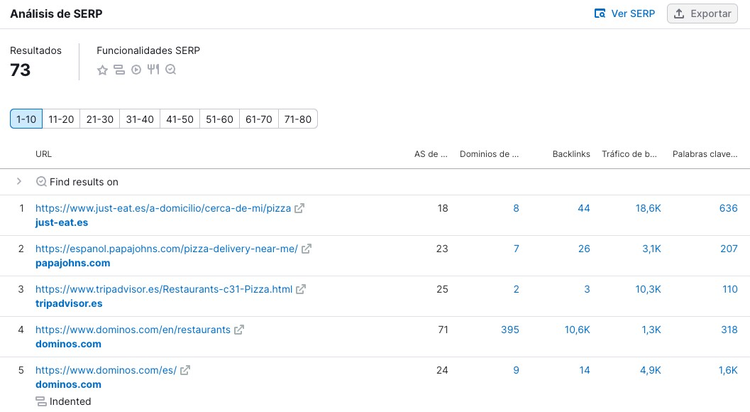Screen dimensions: 750x412
Task: Click the Resultados count 73
Action: click(x=20, y=70)
